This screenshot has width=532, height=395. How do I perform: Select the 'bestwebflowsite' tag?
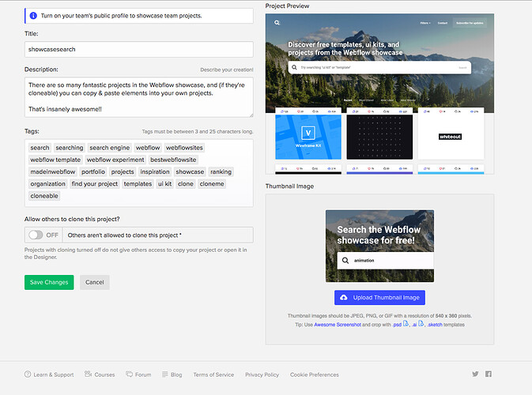point(173,160)
